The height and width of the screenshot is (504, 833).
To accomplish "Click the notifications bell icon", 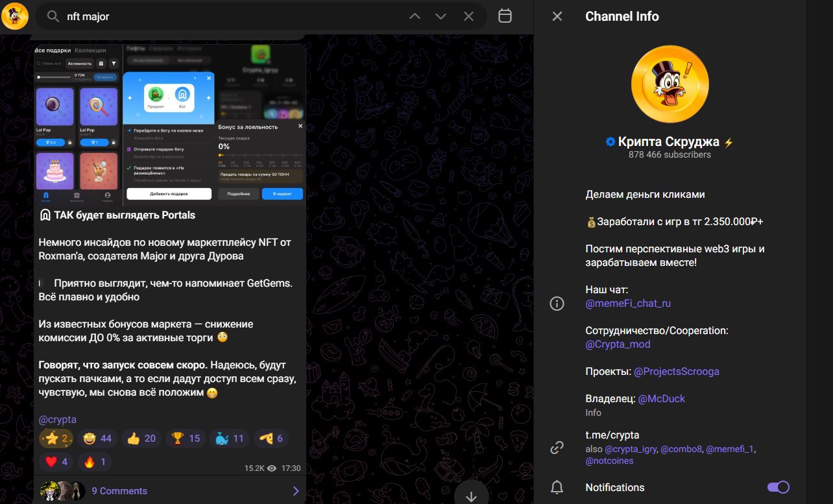I will point(557,487).
